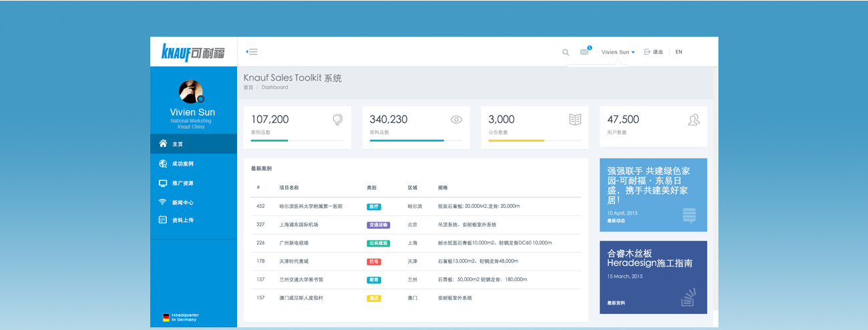Select the row 澳门威尼斯人度假村
The image size is (868, 330).
[416, 298]
